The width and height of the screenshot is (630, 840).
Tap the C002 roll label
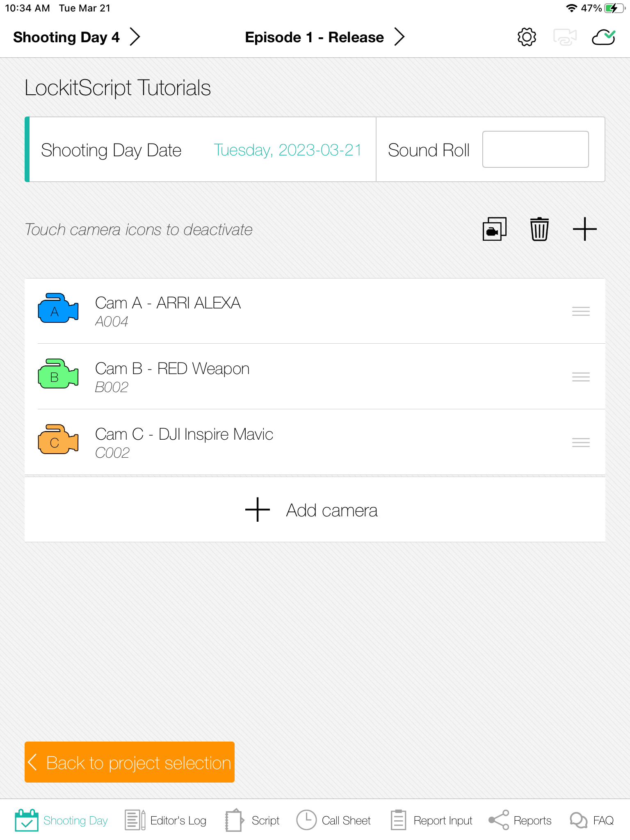112,453
